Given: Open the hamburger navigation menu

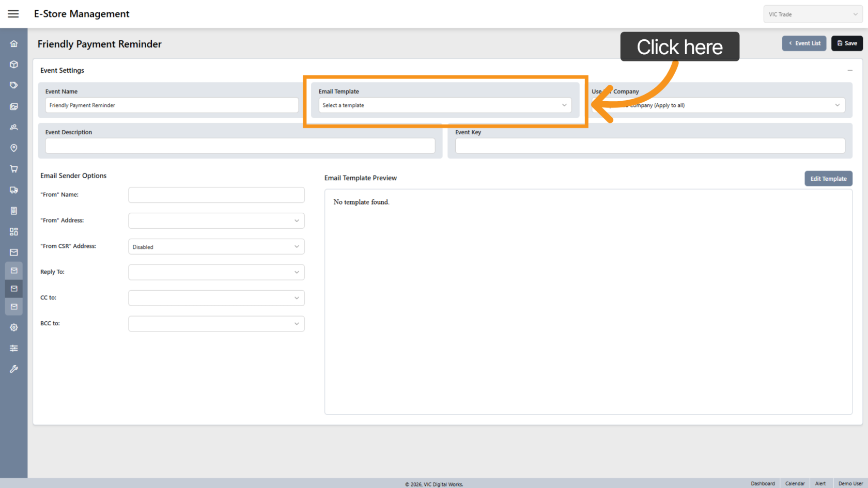Looking at the screenshot, I should point(13,14).
